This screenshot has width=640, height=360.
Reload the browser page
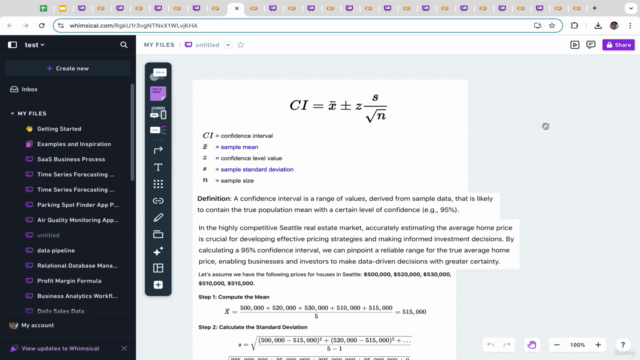point(42,25)
